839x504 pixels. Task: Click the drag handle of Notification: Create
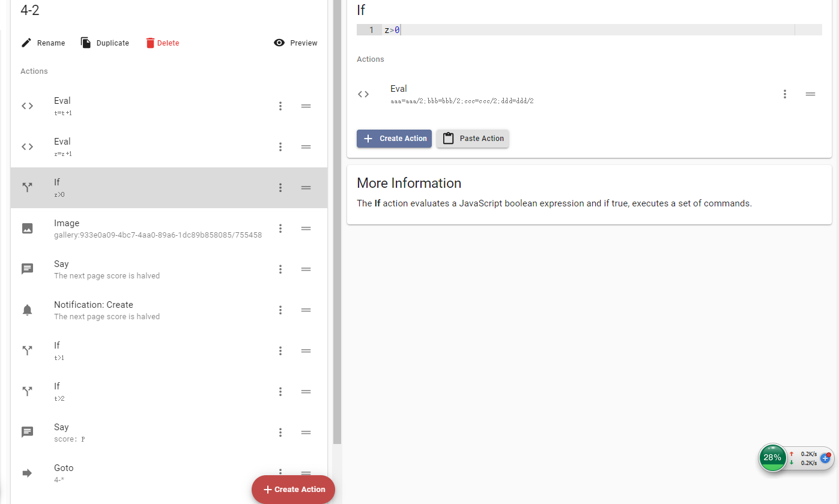pyautogui.click(x=306, y=310)
